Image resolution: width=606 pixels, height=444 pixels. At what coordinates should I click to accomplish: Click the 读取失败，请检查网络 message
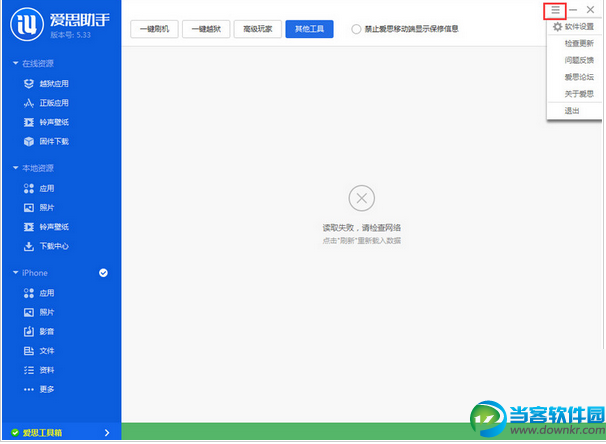[361, 228]
